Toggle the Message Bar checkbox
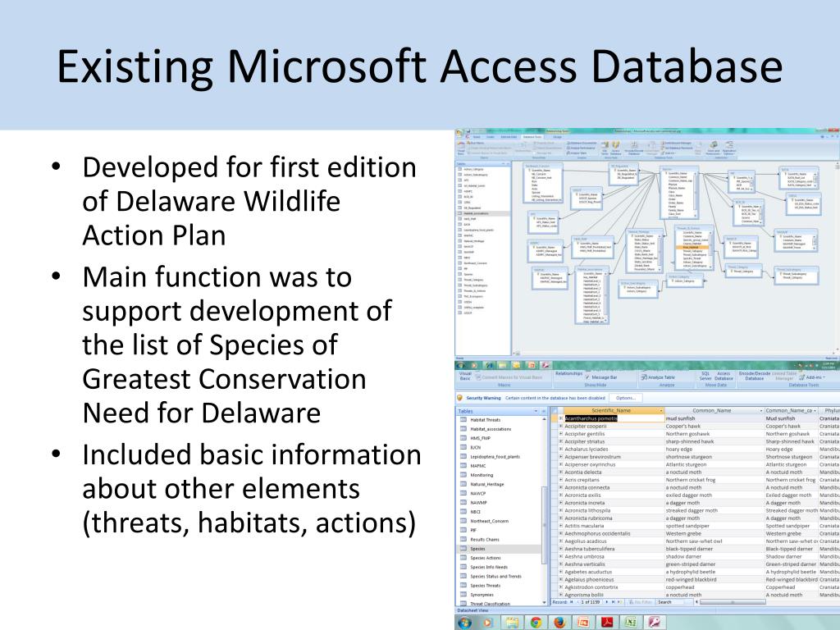 (x=587, y=377)
